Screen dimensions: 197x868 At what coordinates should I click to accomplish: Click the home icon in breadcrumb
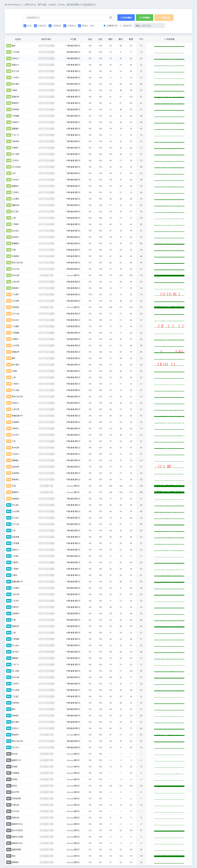coord(6,5)
